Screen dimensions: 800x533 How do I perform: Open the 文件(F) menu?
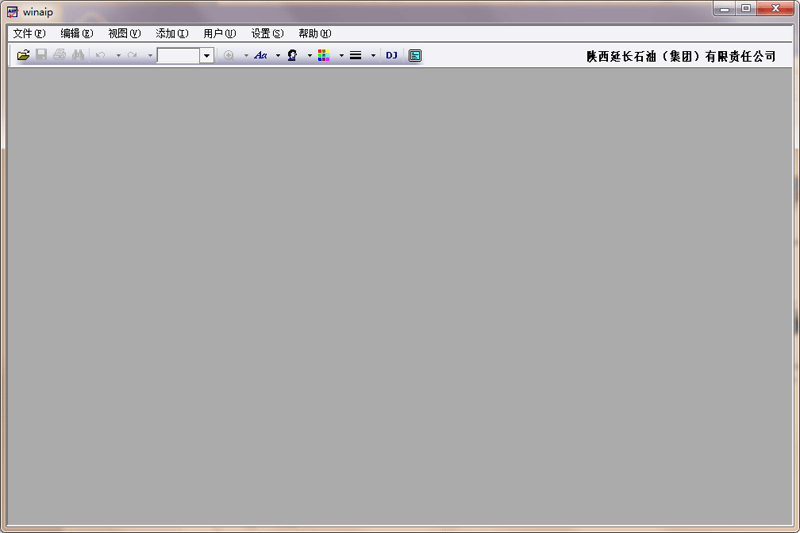click(29, 33)
